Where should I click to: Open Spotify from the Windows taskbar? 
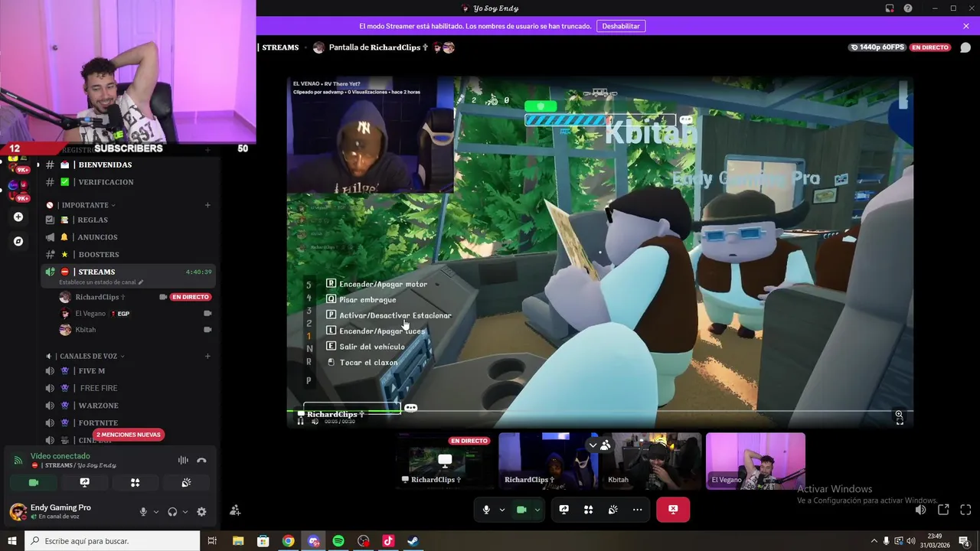[x=338, y=541]
